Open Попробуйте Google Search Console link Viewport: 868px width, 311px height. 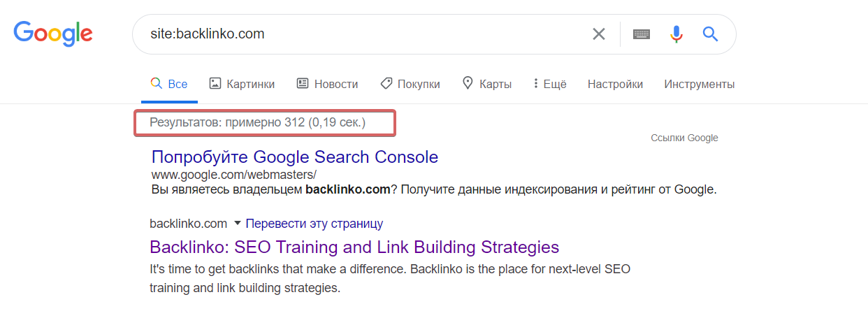point(295,157)
